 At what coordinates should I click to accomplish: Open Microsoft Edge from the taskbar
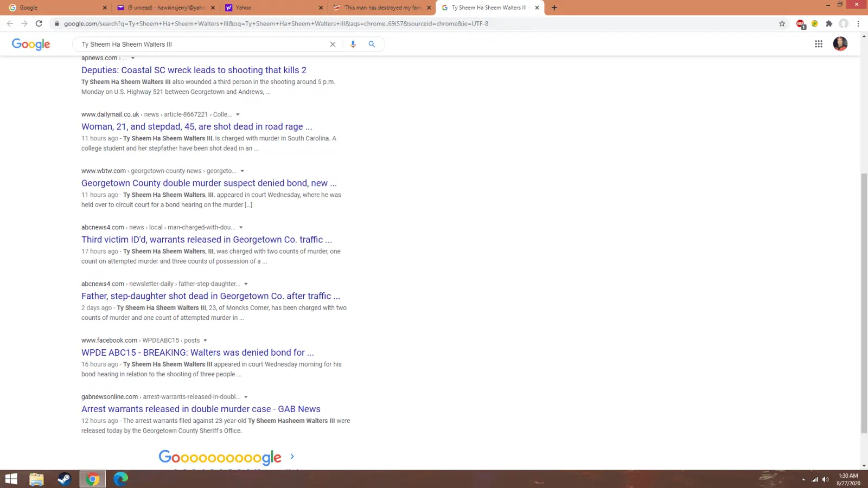(120, 479)
